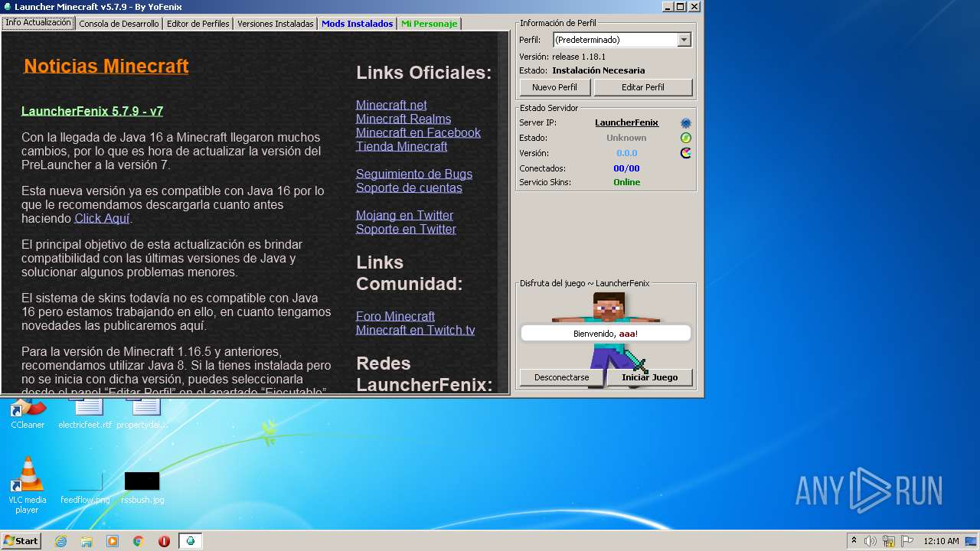Open Seguimiento de Bugs link
The width and height of the screenshot is (980, 551).
414,174
